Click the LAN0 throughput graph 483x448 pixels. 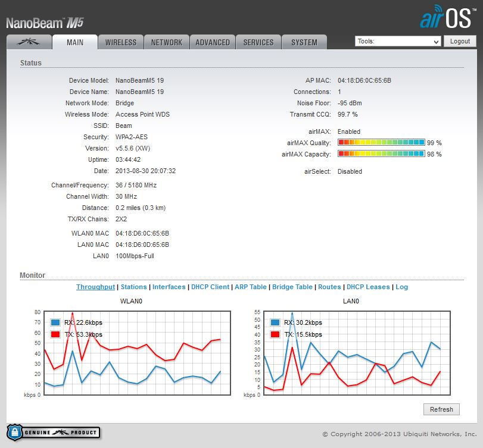point(357,353)
